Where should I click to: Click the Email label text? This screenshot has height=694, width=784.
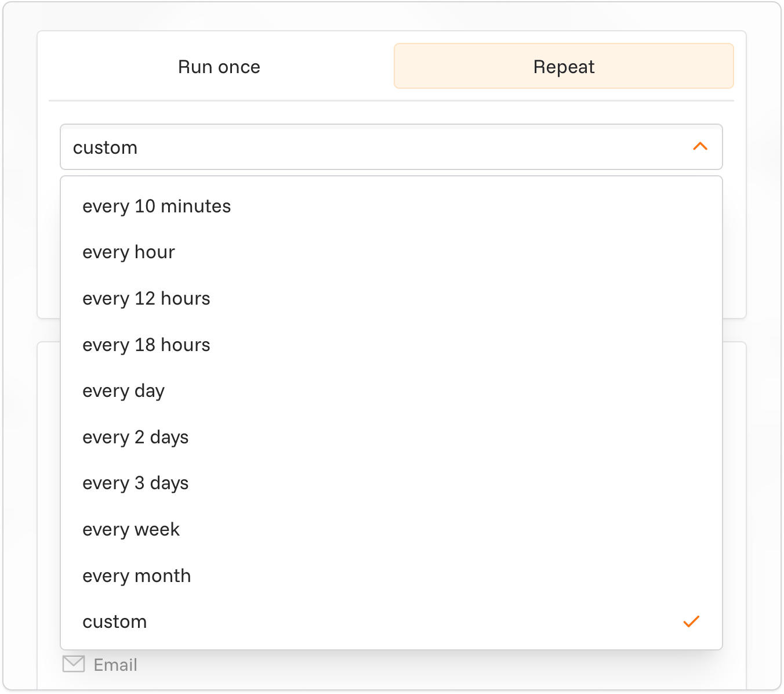tap(115, 665)
